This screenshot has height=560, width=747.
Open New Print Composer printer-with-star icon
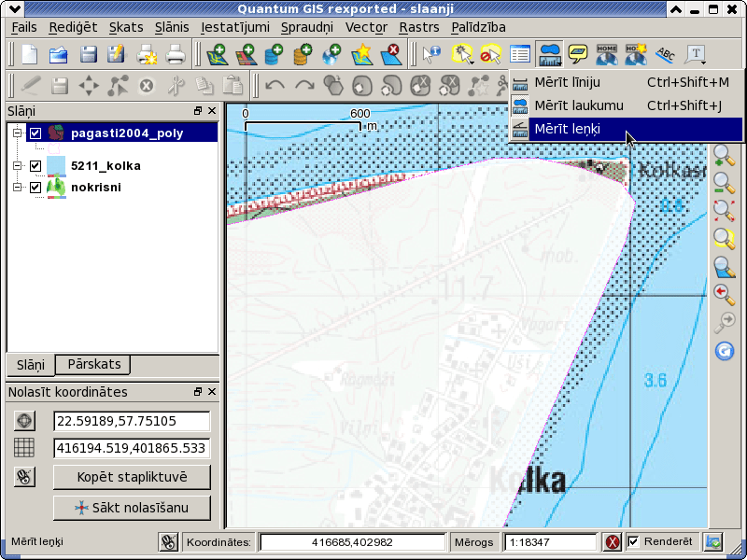pyautogui.click(x=147, y=54)
